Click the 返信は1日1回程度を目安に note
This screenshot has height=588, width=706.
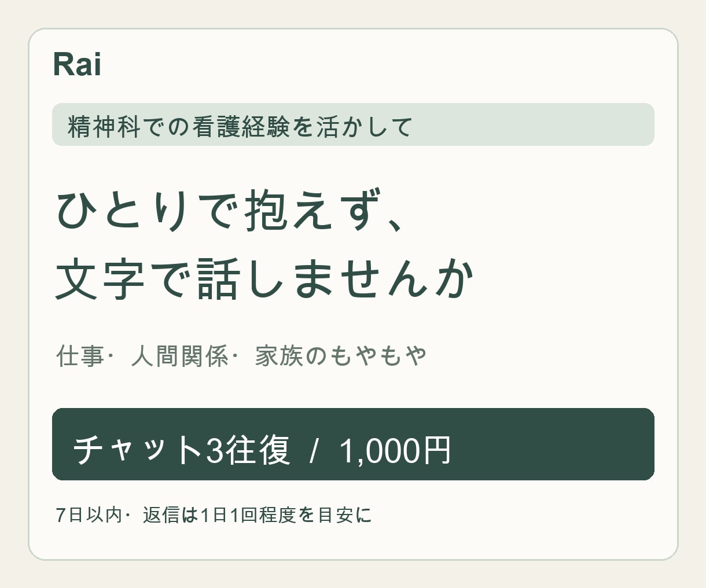pyautogui.click(x=257, y=514)
